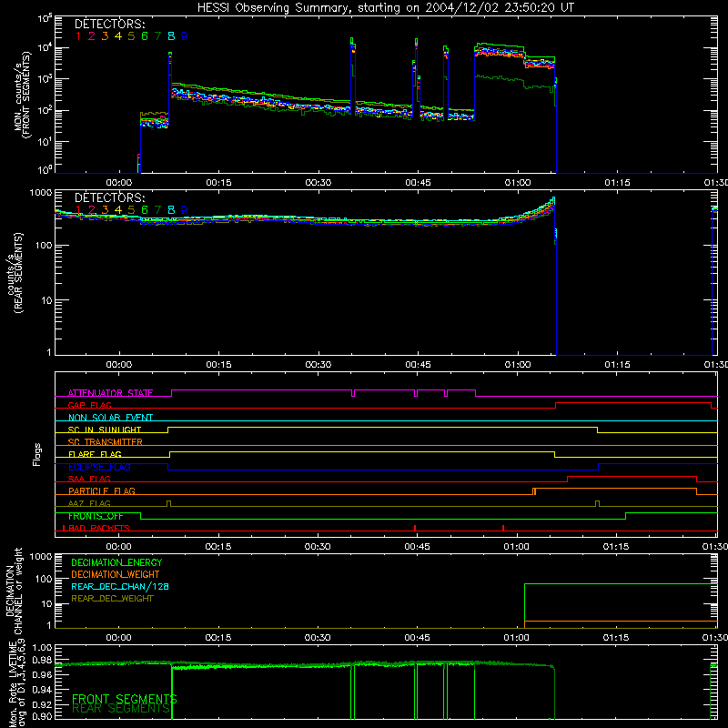Click the GAP_FLAG label in the Flags panel

click(x=89, y=405)
